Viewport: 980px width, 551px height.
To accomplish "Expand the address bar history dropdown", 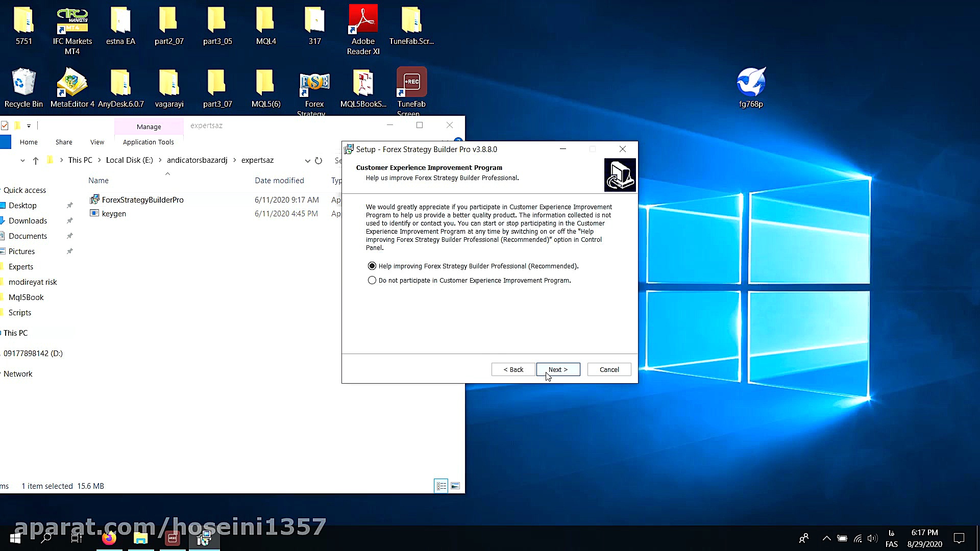I will pos(307,161).
